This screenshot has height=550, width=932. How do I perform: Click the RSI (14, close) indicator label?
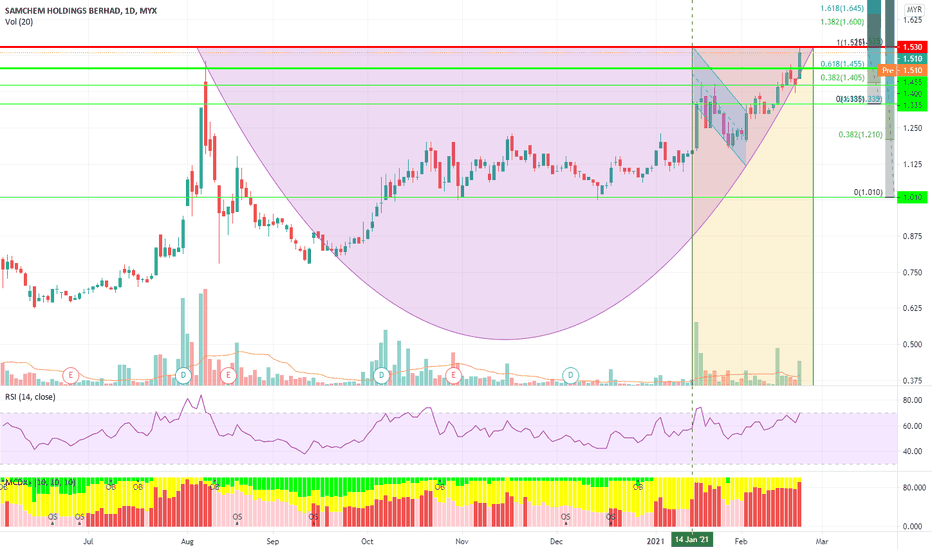(30, 397)
